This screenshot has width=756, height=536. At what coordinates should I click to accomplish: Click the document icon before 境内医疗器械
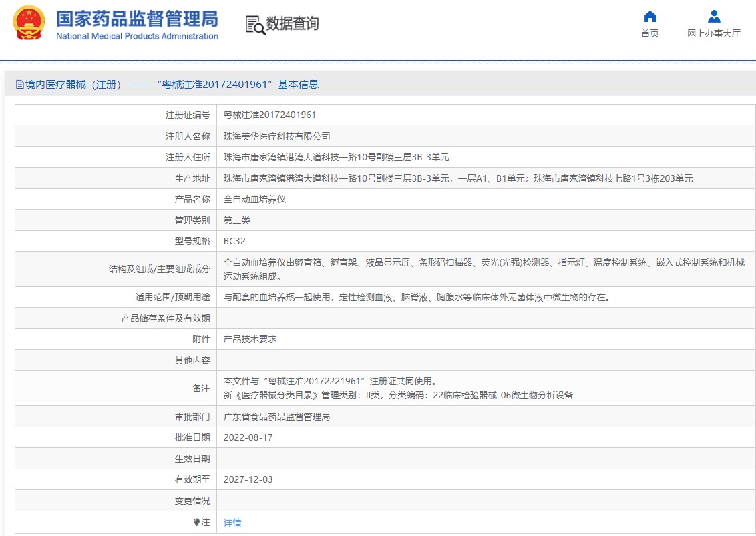(20, 85)
